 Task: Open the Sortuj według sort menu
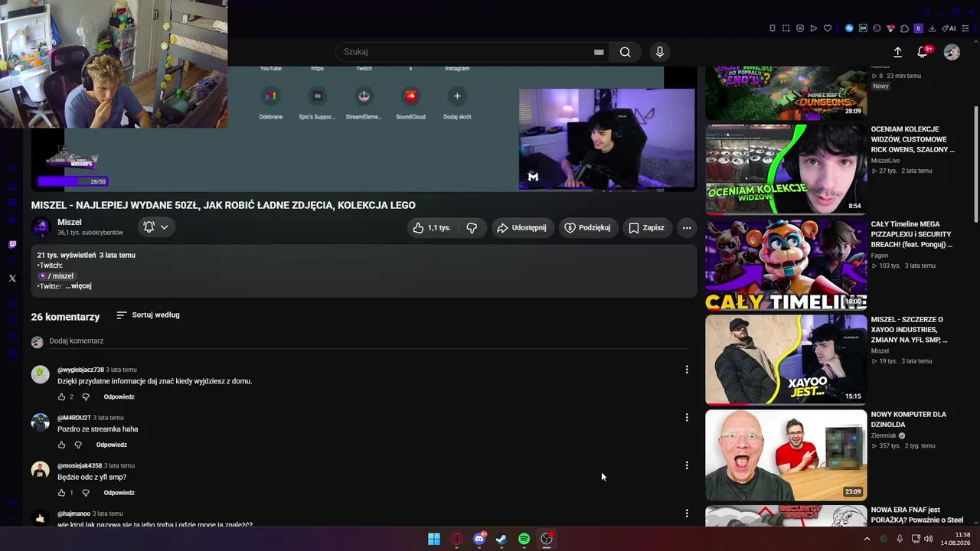(x=149, y=315)
